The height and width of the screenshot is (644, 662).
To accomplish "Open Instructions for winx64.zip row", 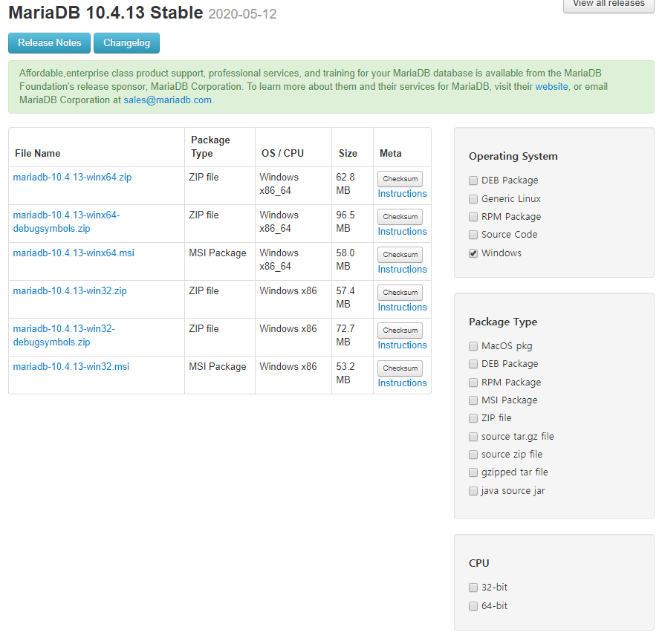I will tap(403, 194).
